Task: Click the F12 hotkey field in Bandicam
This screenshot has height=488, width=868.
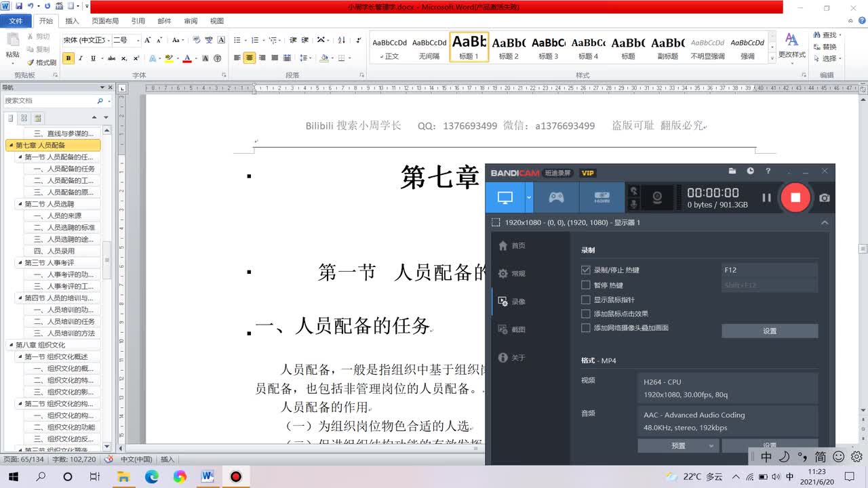Action: tap(770, 270)
